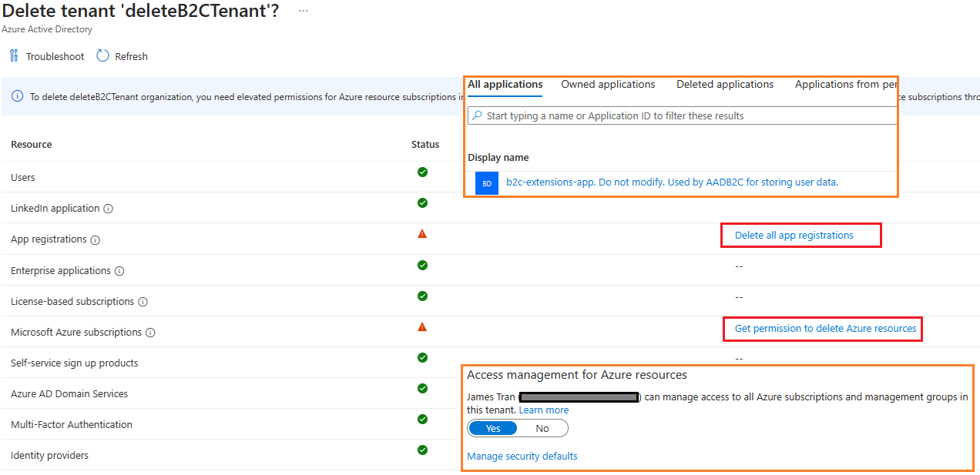Click the info icon next to Enterprise applications
The height and width of the screenshot is (475, 980).
(119, 271)
